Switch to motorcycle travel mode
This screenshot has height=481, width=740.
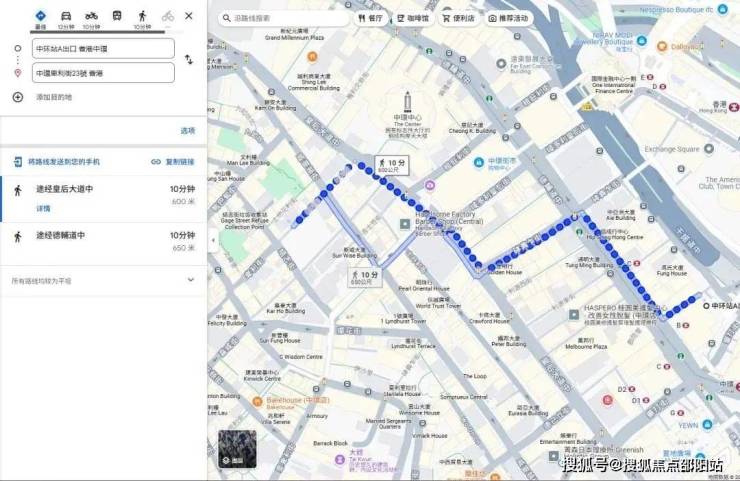pyautogui.click(x=91, y=16)
